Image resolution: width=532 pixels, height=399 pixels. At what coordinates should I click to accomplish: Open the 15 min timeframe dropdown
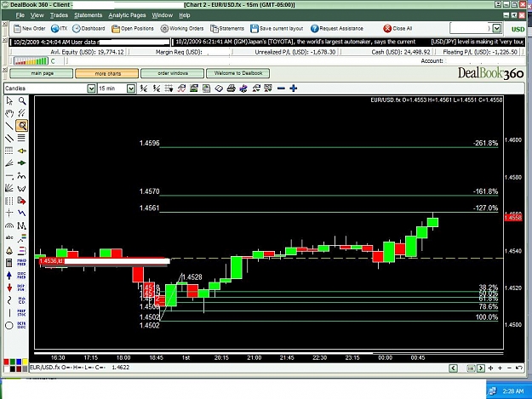tap(131, 88)
